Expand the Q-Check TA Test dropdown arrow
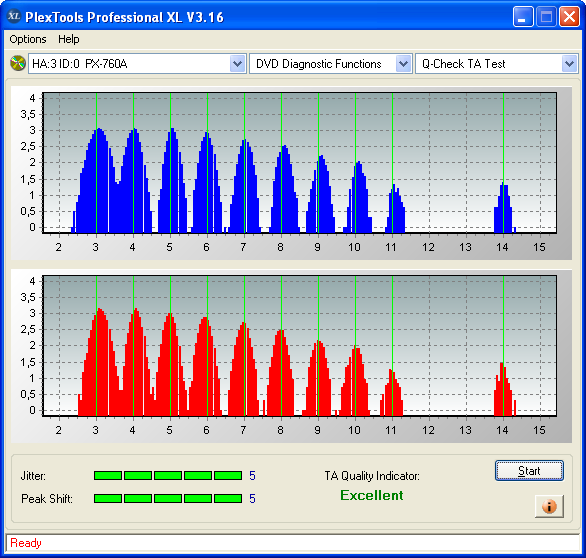The height and width of the screenshot is (558, 586). click(x=569, y=64)
